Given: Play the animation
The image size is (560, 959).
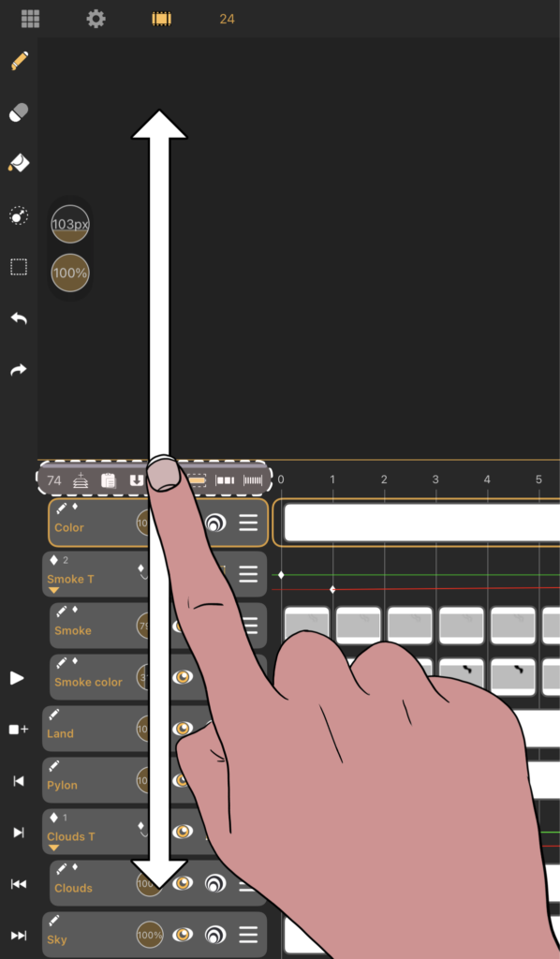Looking at the screenshot, I should coord(18,678).
